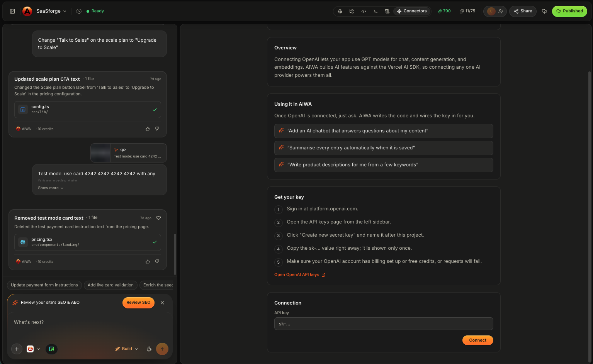593x364 pixels.
Task: Select Add live card validation suggestion
Action: [x=110, y=285]
